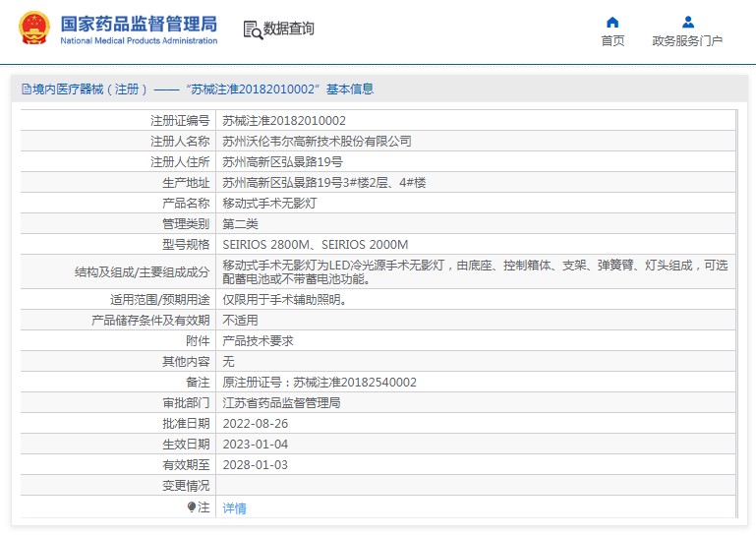Click the home 首页 icon
This screenshot has width=756, height=536.
(x=612, y=23)
